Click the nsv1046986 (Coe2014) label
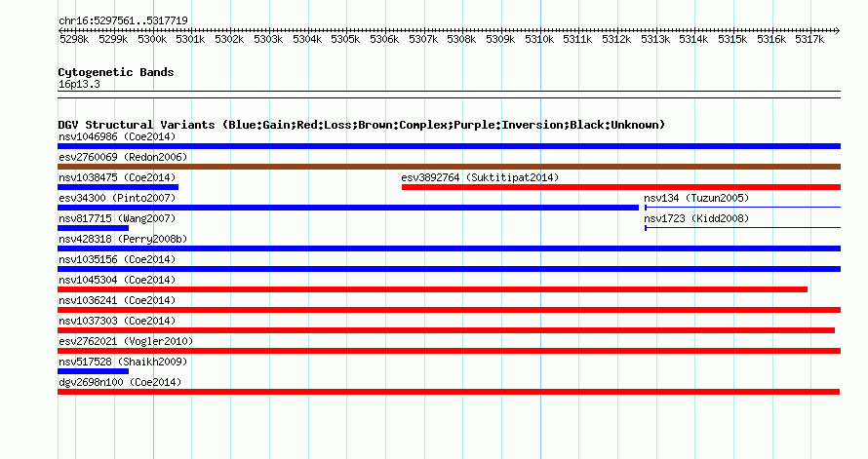The height and width of the screenshot is (459, 868). 117,136
